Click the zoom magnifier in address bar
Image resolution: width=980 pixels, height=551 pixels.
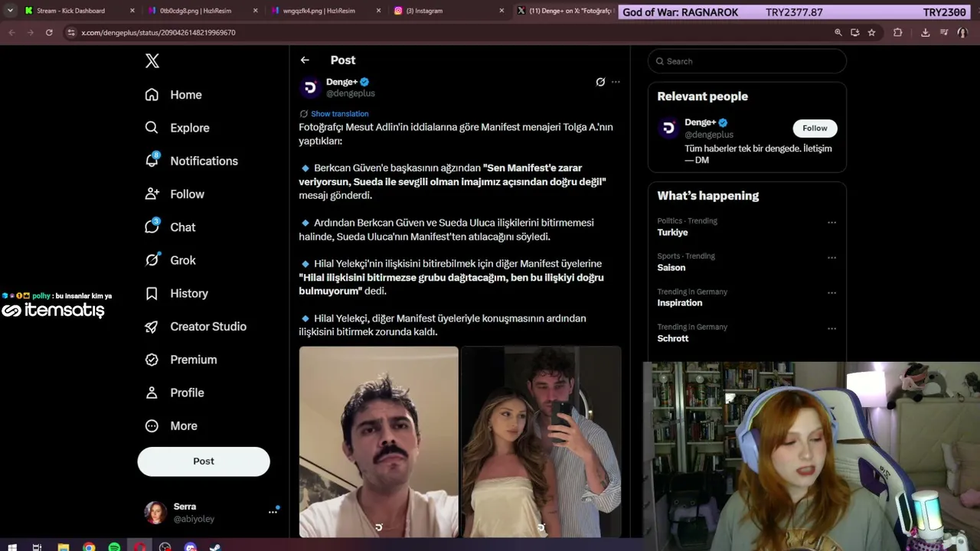(x=838, y=32)
